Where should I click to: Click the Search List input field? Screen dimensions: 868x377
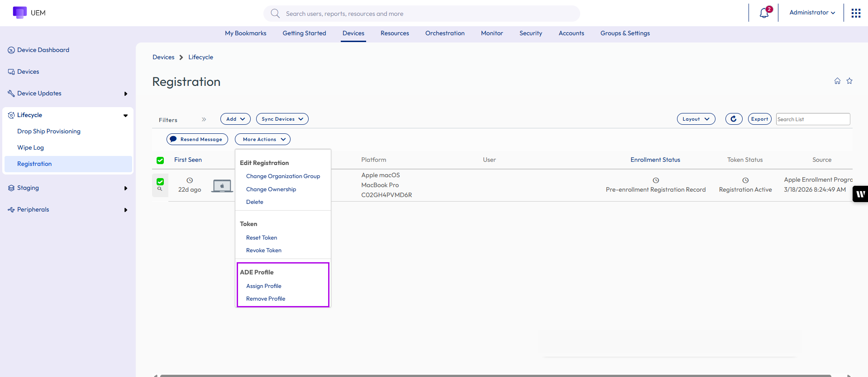813,119
